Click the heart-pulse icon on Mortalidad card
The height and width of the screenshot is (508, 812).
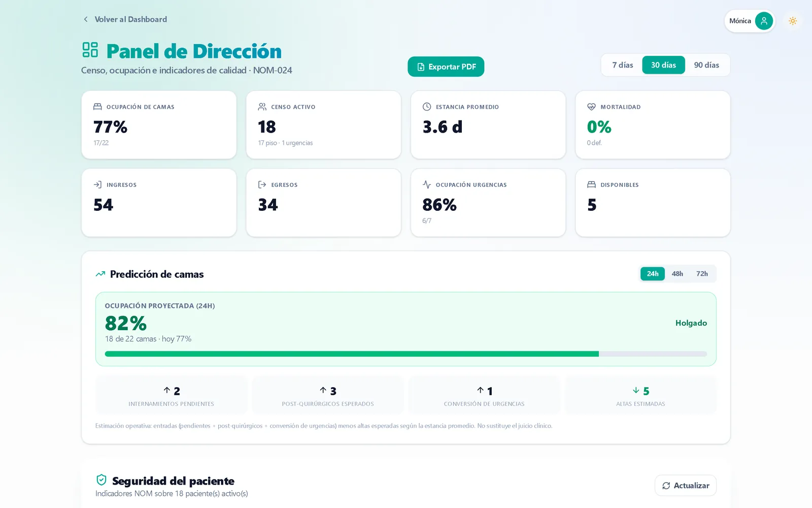591,107
